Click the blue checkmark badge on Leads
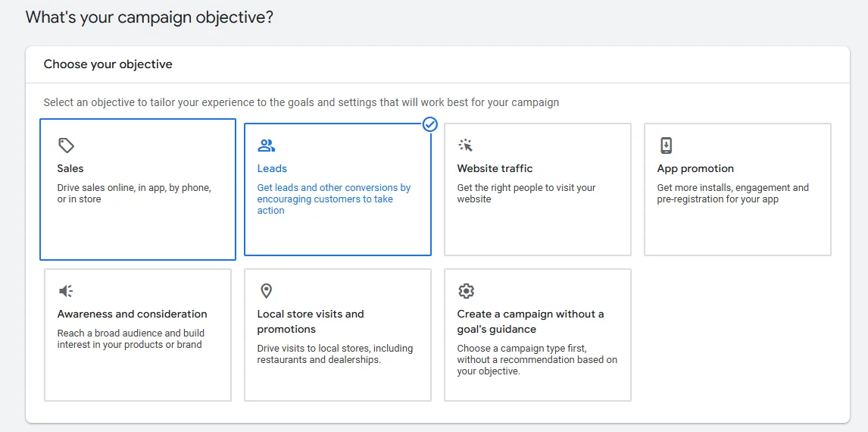The height and width of the screenshot is (432, 868). [430, 124]
